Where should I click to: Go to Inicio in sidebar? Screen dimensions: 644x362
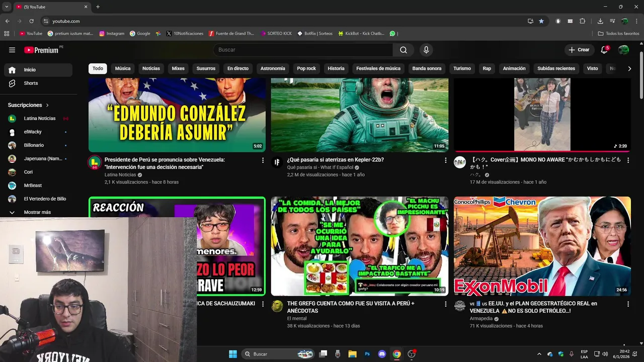[x=38, y=70]
